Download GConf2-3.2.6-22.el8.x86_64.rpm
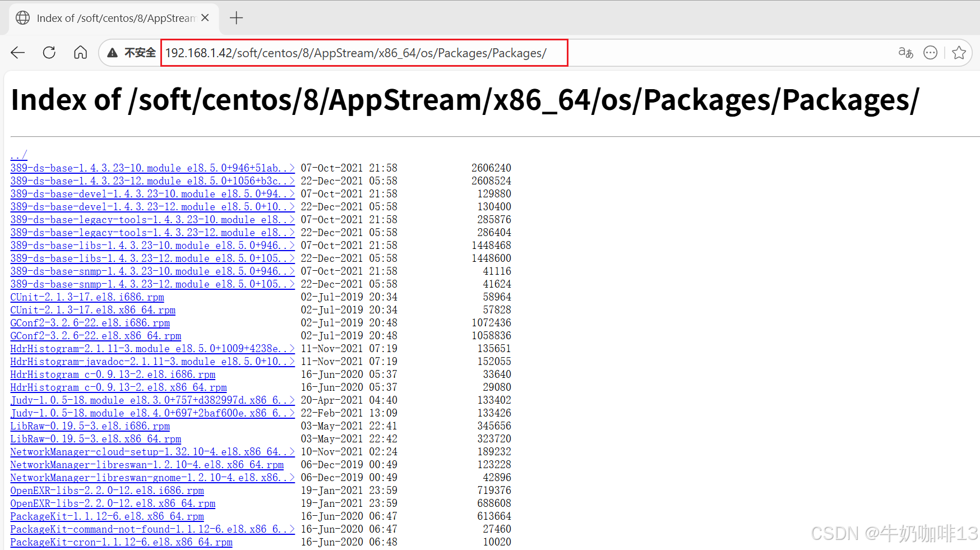 pos(96,336)
